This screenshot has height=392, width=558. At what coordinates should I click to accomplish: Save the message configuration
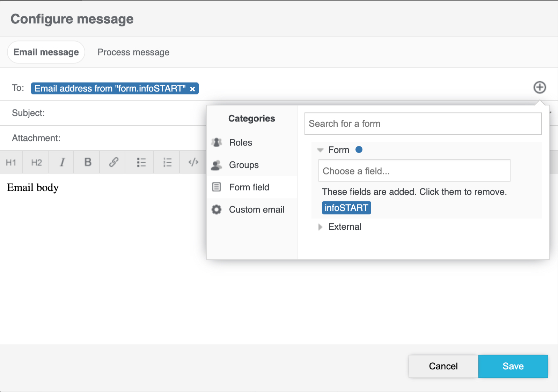pos(513,366)
